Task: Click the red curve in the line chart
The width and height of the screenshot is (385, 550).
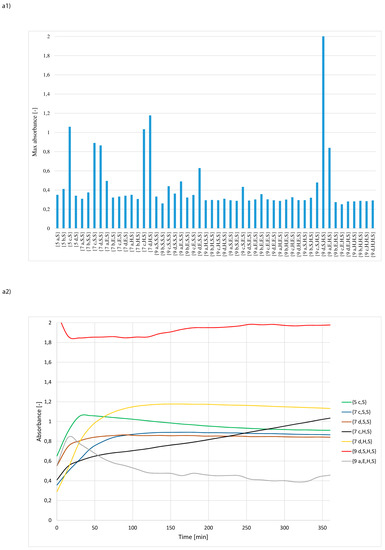Action: [x=196, y=329]
